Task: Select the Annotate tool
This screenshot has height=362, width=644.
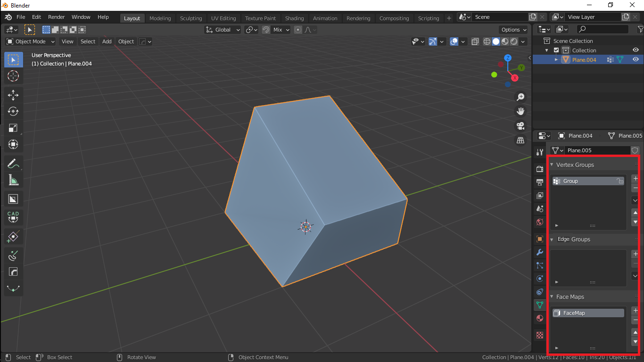Action: tap(13, 164)
